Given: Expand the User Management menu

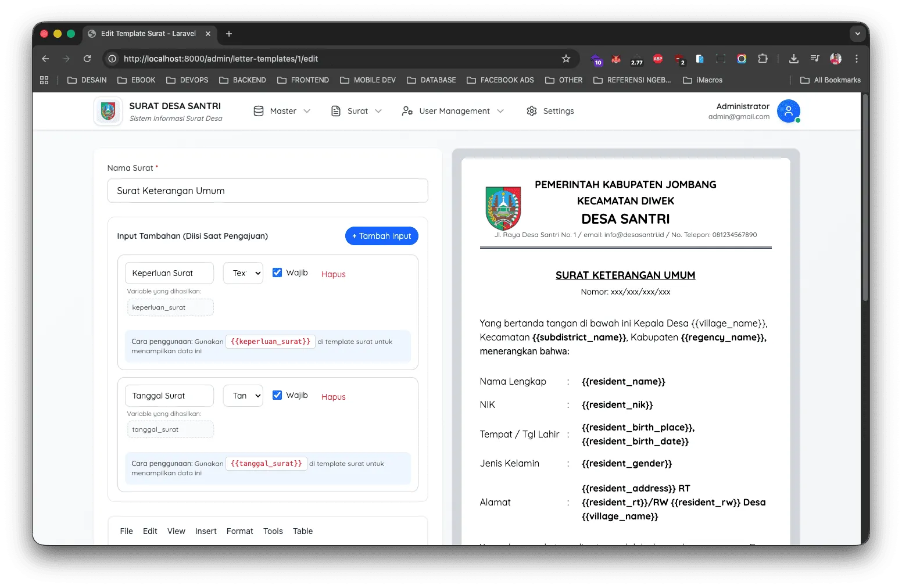Looking at the screenshot, I should 453,111.
